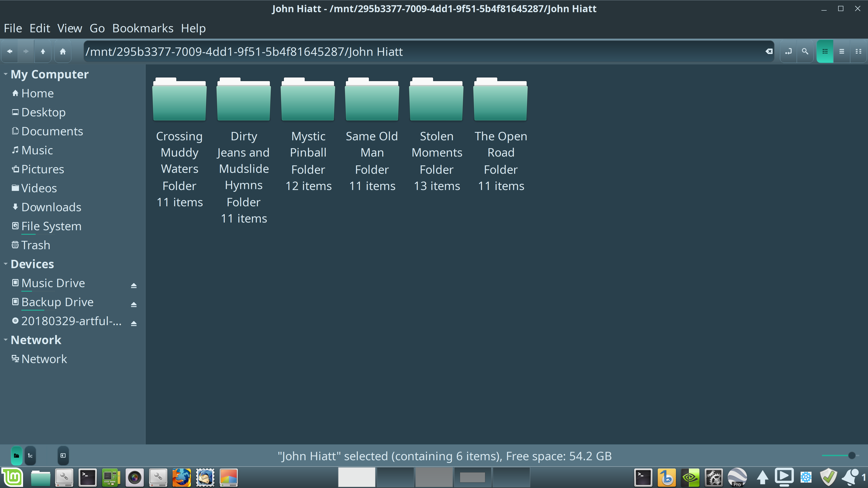
Task: Eject the 20180329-artful disc
Action: pos(134,323)
